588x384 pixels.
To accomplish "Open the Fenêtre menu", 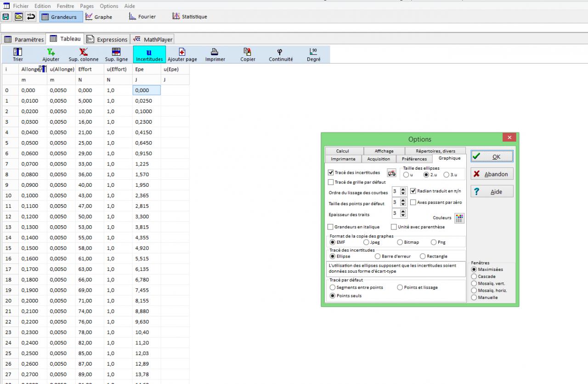I will pyautogui.click(x=66, y=6).
